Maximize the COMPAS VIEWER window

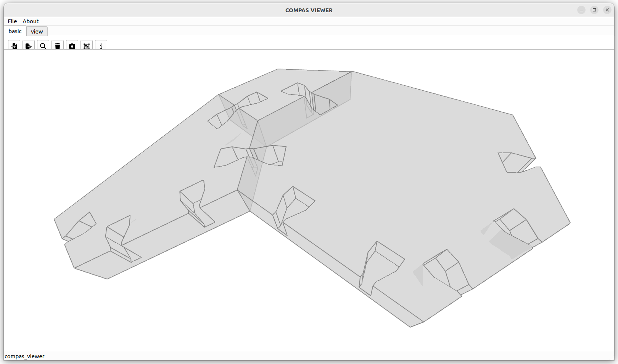tap(594, 10)
